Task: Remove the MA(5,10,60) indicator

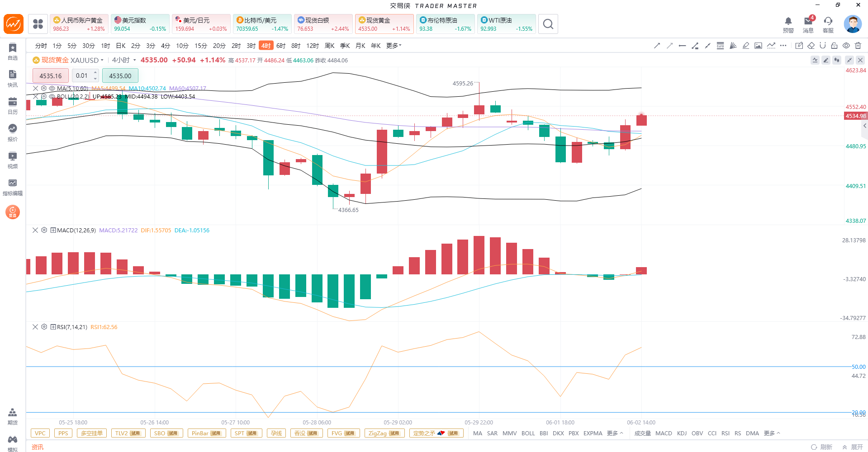Action: tap(35, 89)
